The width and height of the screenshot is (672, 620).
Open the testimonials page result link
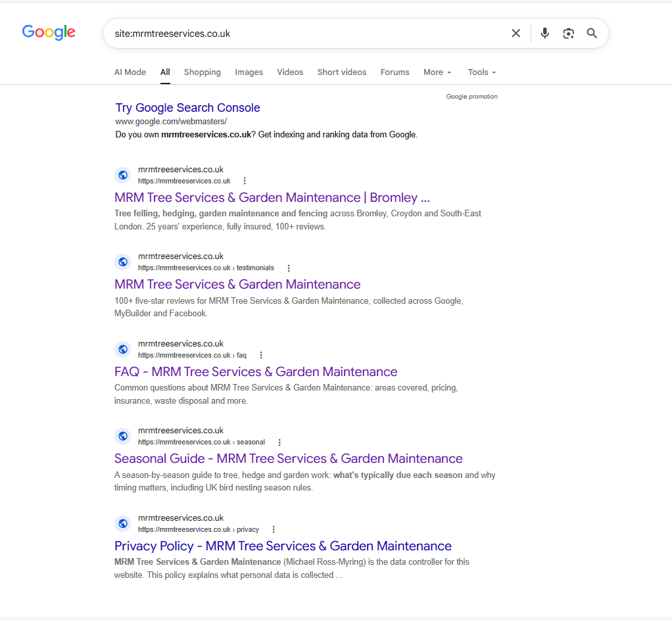click(237, 285)
